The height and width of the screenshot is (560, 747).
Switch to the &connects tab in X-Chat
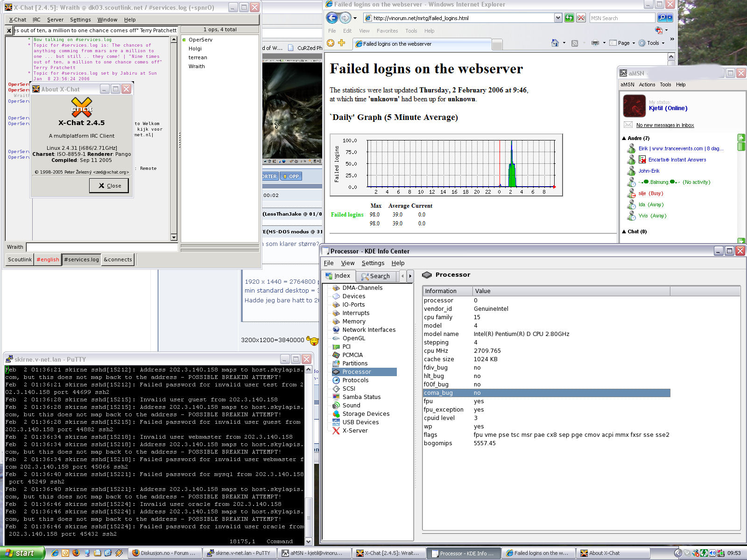pos(118,259)
